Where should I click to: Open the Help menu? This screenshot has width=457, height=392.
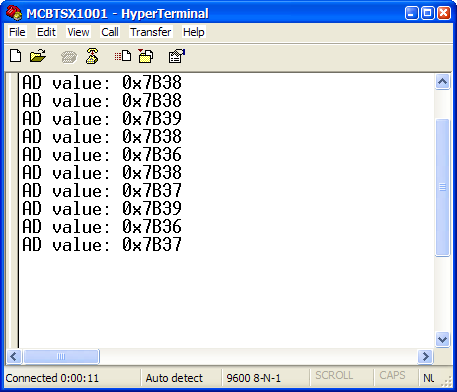tap(194, 32)
